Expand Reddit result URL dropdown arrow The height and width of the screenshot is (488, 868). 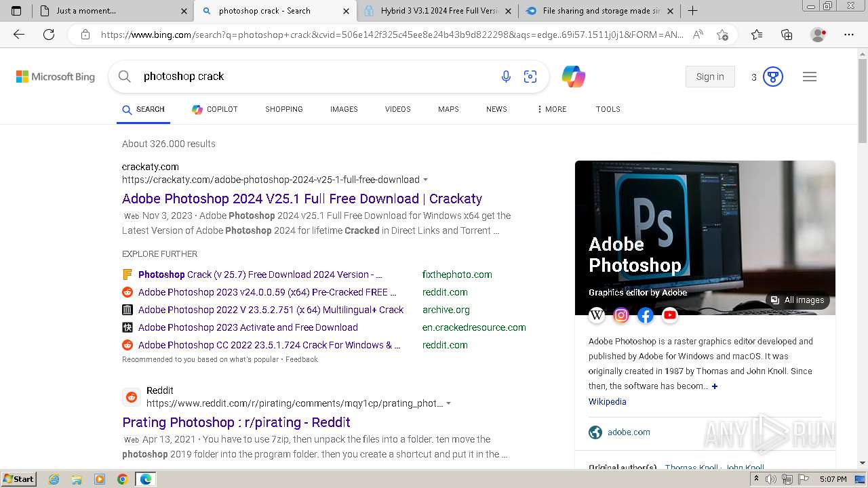pos(449,403)
